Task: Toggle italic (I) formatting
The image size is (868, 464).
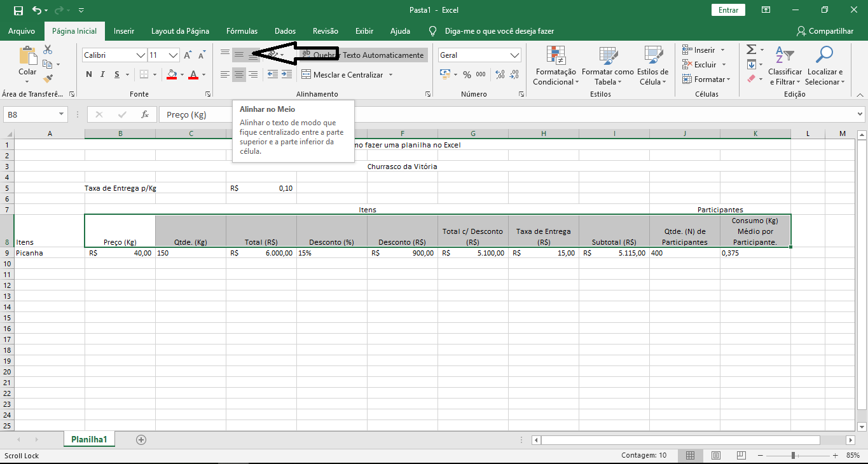Action: (x=103, y=75)
